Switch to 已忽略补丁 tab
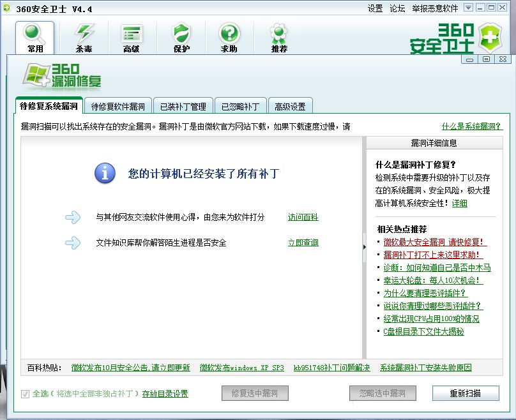The image size is (516, 420). click(x=240, y=107)
